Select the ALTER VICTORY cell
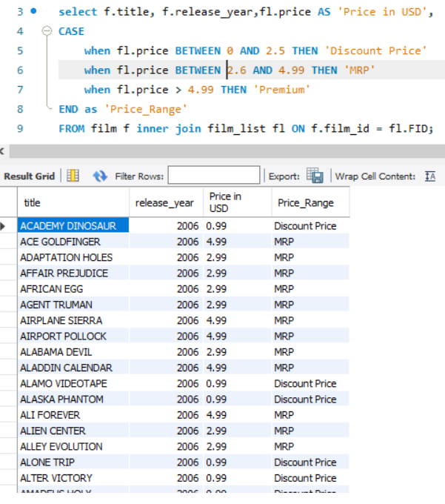 [x=73, y=477]
